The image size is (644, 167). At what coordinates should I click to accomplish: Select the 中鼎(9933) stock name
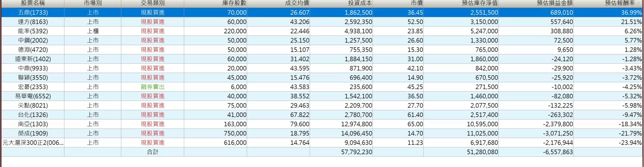[33, 68]
